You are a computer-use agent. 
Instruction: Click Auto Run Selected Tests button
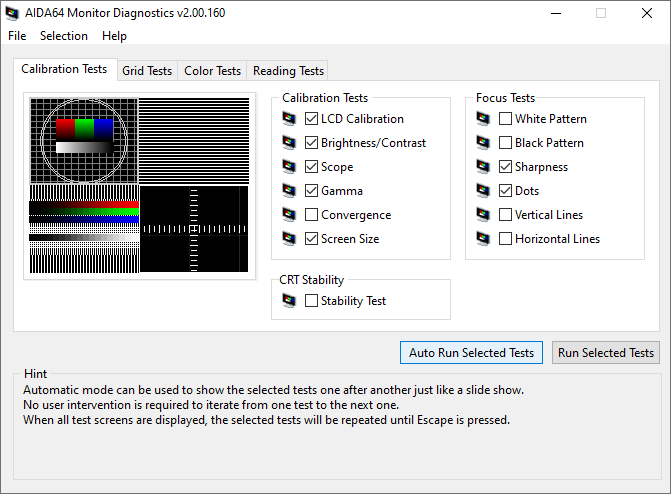coord(471,353)
